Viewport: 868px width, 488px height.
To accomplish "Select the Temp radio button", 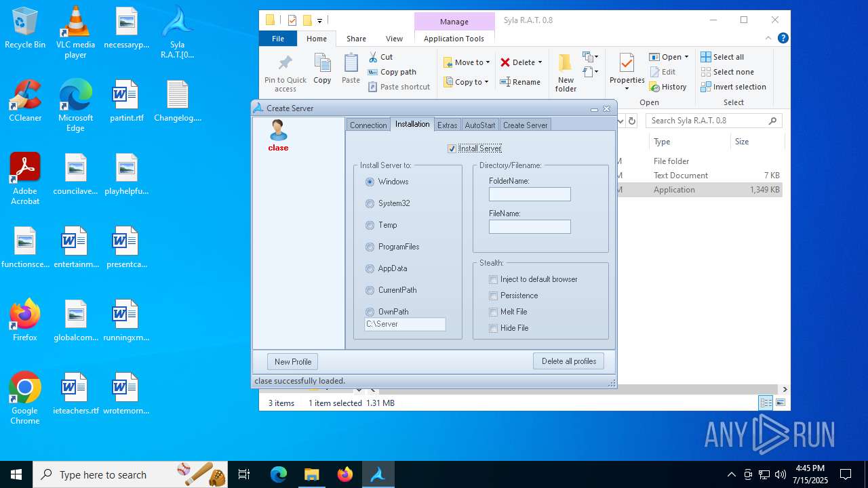I will point(370,225).
